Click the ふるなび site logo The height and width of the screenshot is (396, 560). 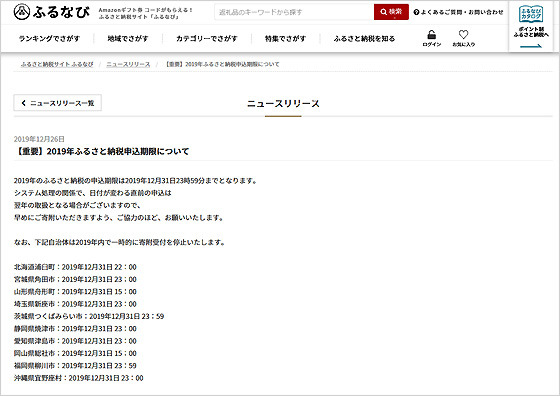pyautogui.click(x=52, y=12)
